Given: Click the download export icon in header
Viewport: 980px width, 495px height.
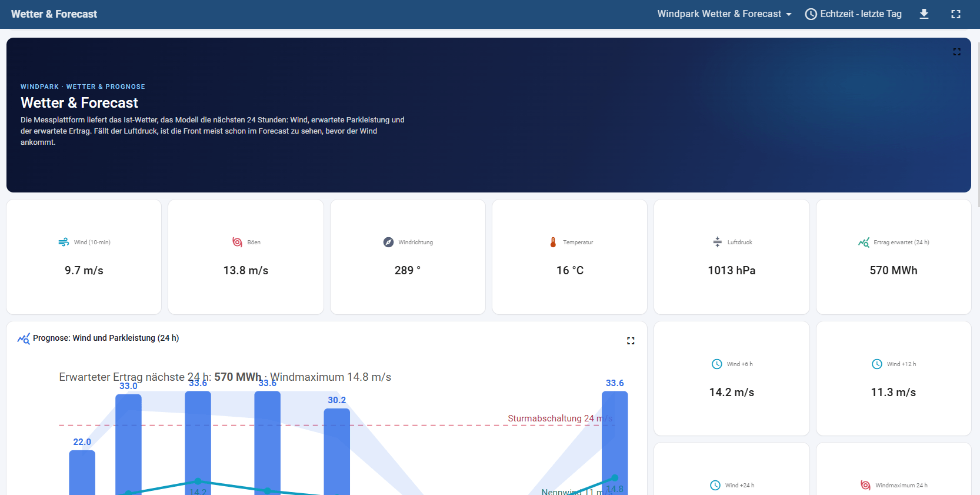Looking at the screenshot, I should point(924,14).
